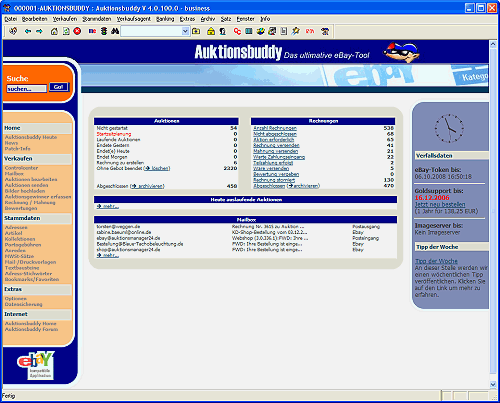Open Auktionsbuddy Heute sidebar link
The height and width of the screenshot is (403, 500).
[31, 137]
